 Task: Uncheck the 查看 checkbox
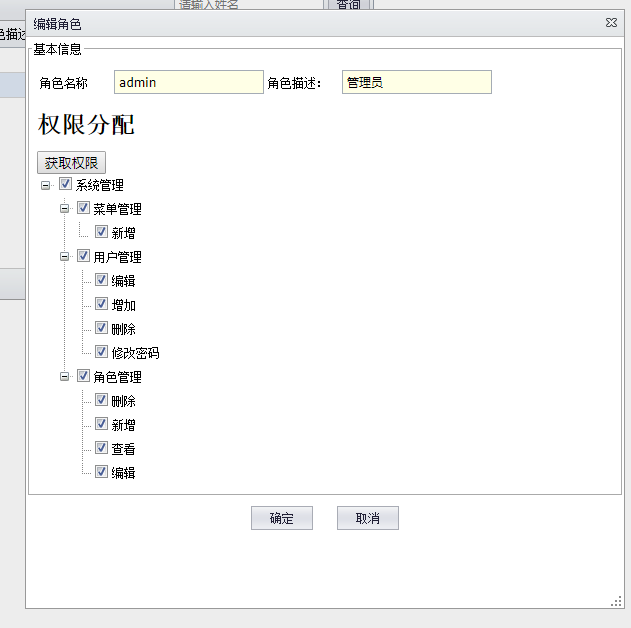101,448
